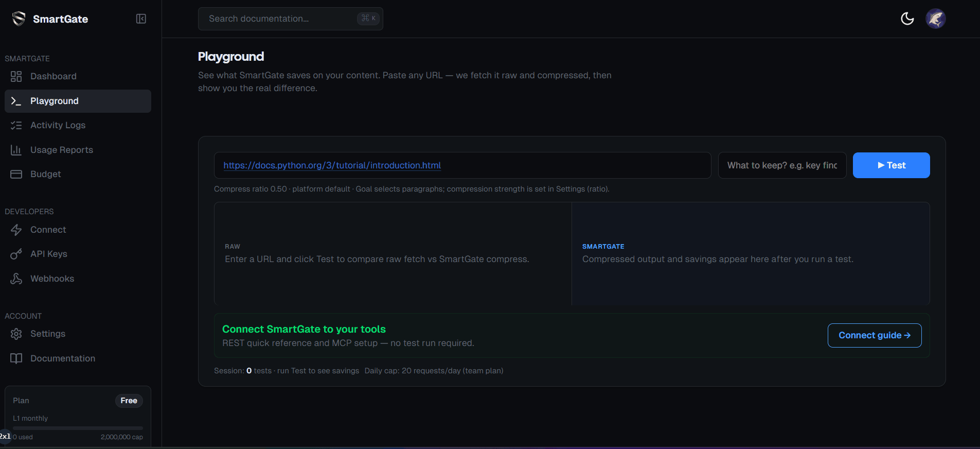This screenshot has height=449, width=980.
Task: Click the L1 monthly usage progress bar
Action: (78, 428)
